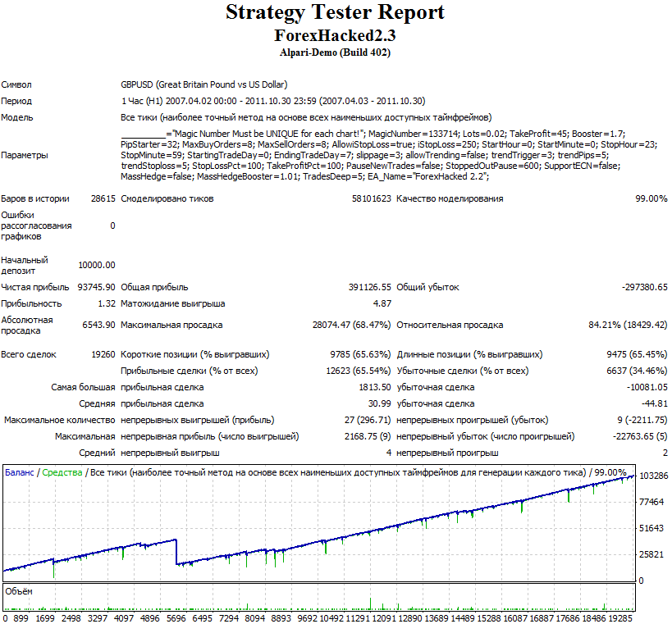Click the trendStoploss=5 parameter line
672x624 pixels.
click(370, 166)
